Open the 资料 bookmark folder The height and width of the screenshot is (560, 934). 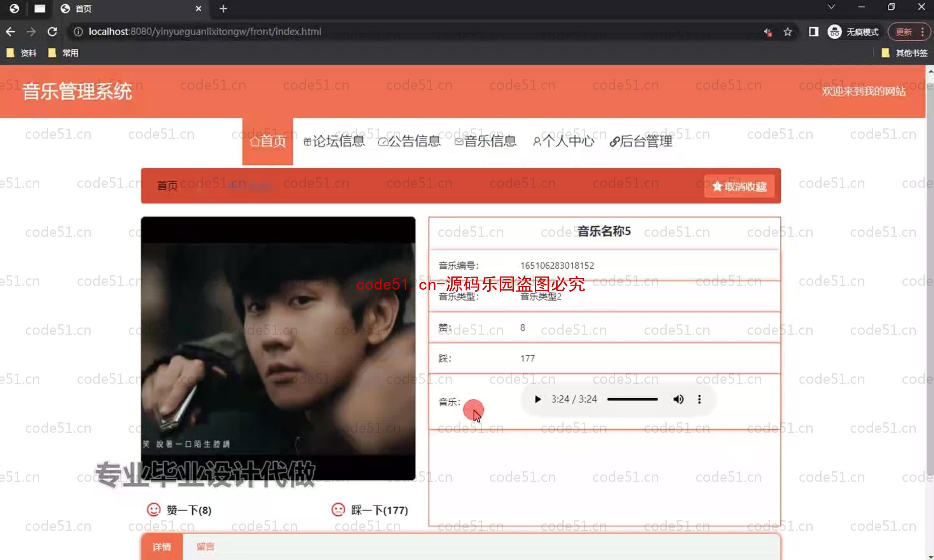pyautogui.click(x=22, y=53)
